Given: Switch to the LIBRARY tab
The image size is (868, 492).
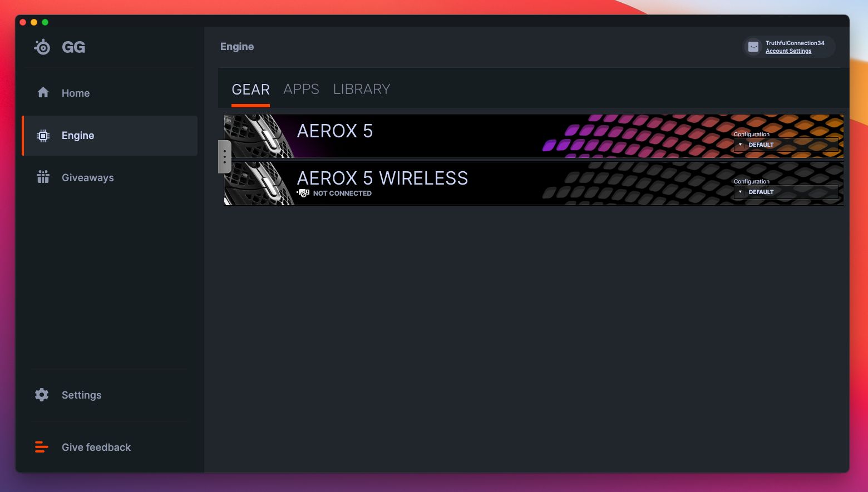Looking at the screenshot, I should click(362, 90).
